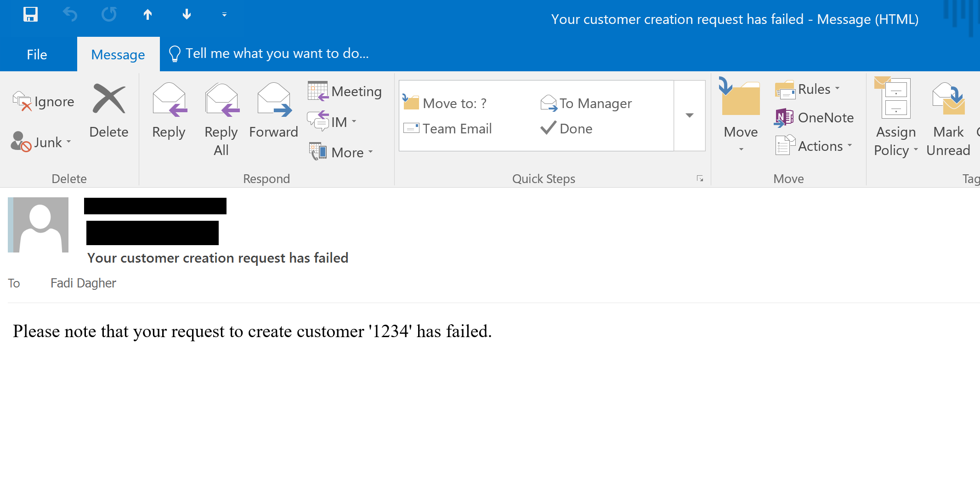Send message to OneNote
Screen dimensions: 980x482
point(814,118)
